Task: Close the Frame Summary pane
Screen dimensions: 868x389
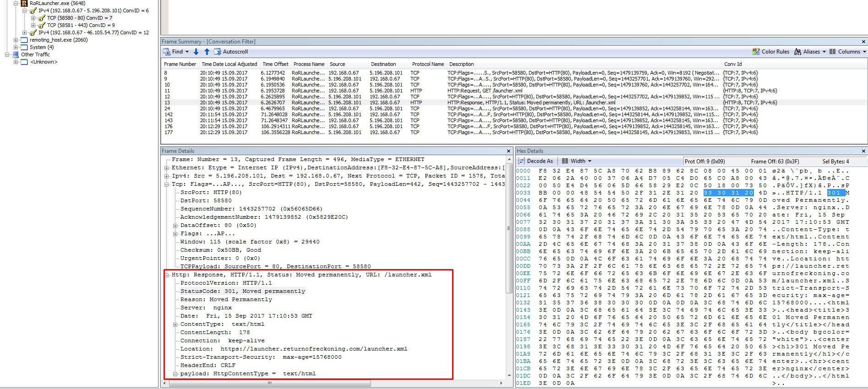Action: [863, 42]
